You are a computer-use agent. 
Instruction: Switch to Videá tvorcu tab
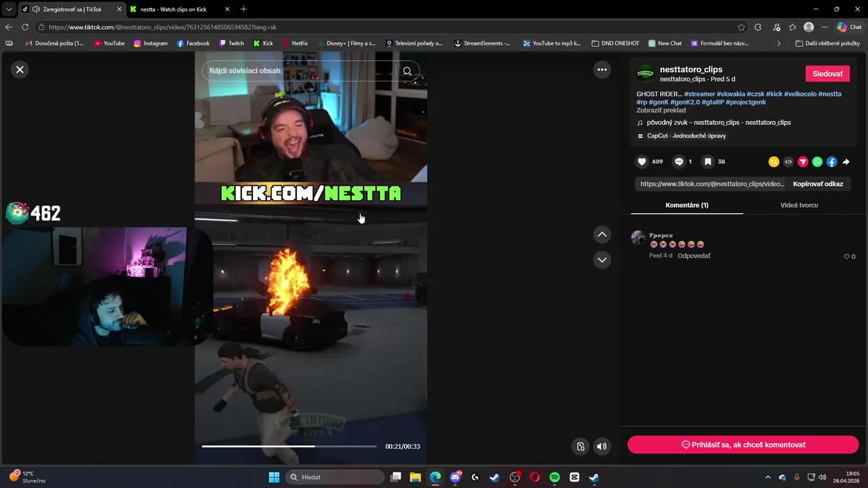click(x=799, y=205)
